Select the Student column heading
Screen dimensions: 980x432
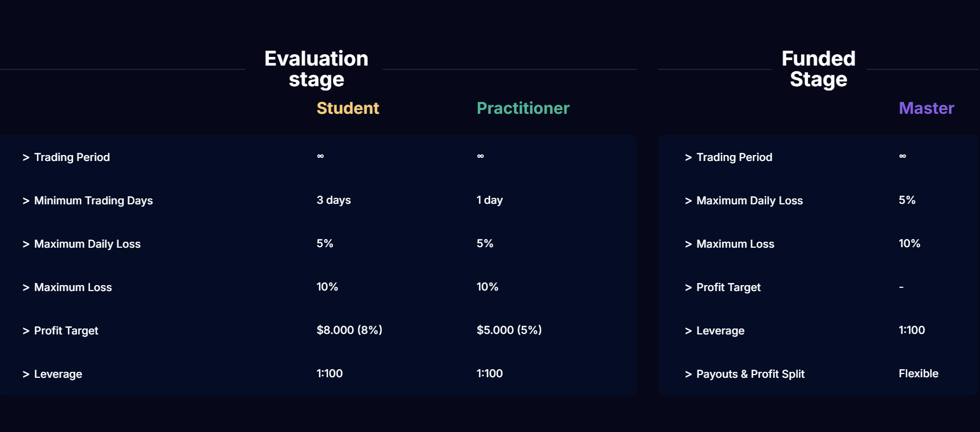click(x=348, y=108)
